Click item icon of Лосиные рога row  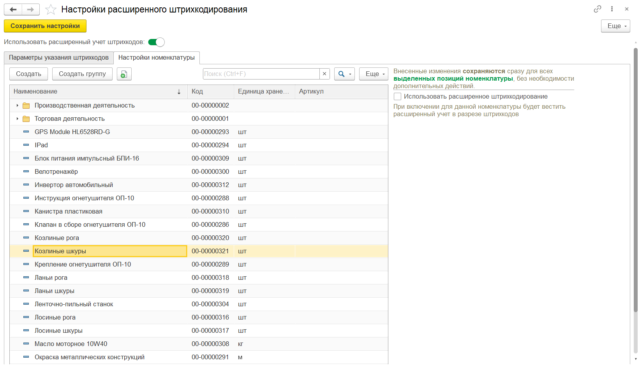(26, 317)
